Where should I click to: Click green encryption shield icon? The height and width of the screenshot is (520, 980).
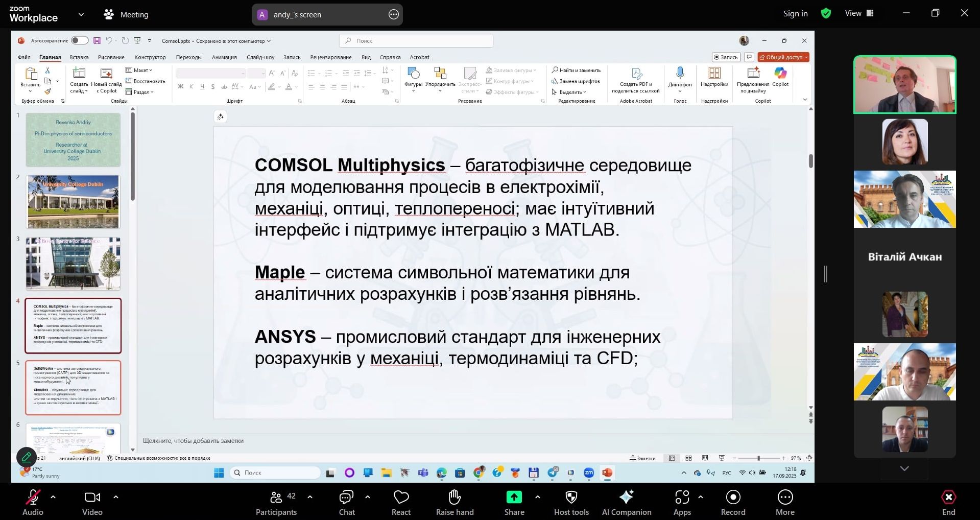point(826,14)
